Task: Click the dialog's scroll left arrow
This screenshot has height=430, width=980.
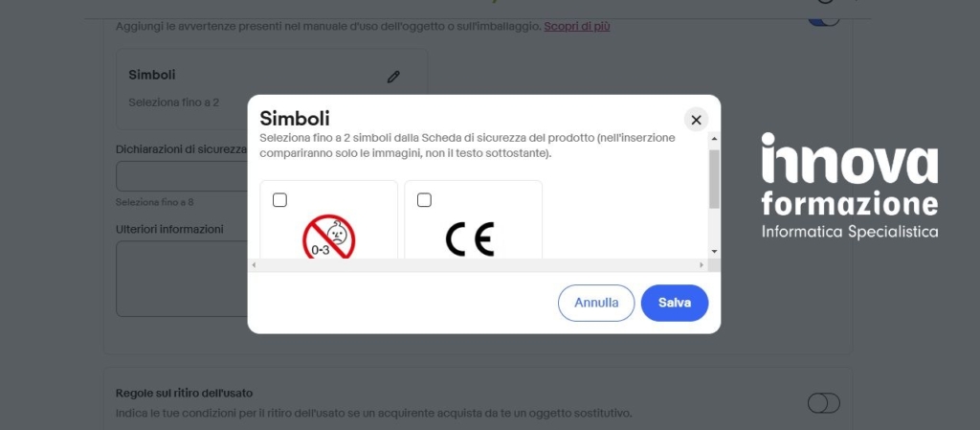Action: [255, 264]
